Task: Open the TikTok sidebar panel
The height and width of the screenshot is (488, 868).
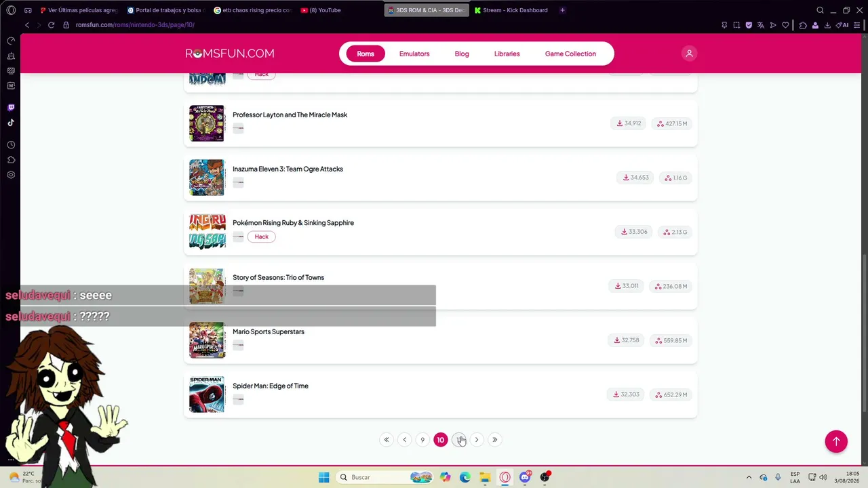Action: 11,123
